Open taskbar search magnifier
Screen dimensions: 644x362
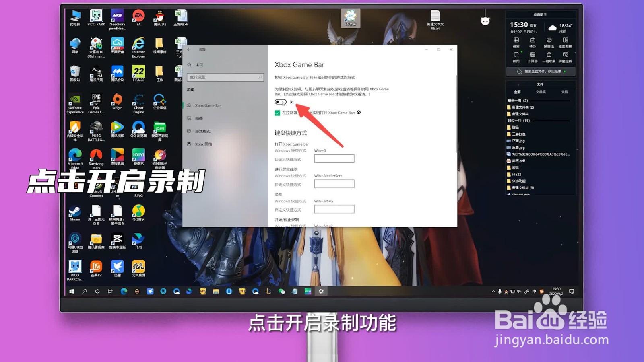[x=85, y=291]
